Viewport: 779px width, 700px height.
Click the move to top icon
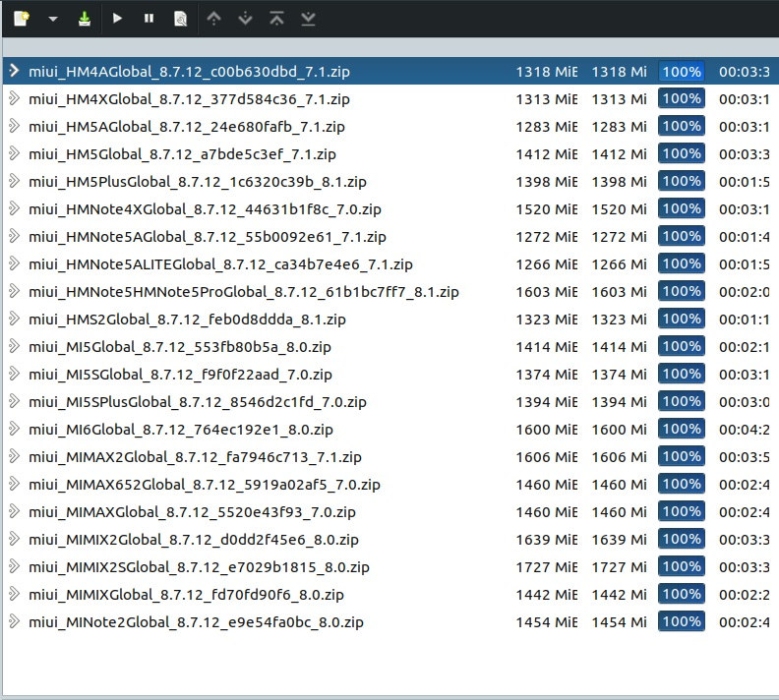276,18
